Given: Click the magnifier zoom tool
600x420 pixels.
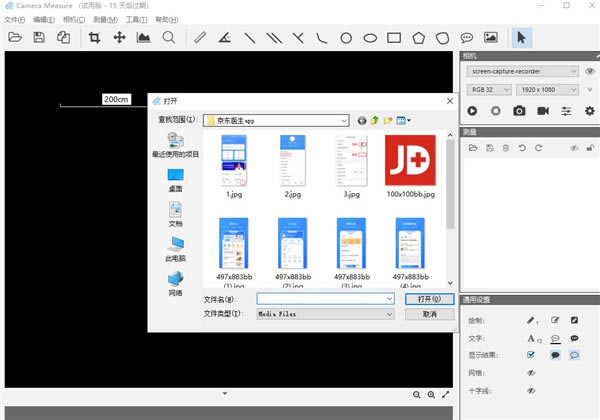Looking at the screenshot, I should coord(169,38).
